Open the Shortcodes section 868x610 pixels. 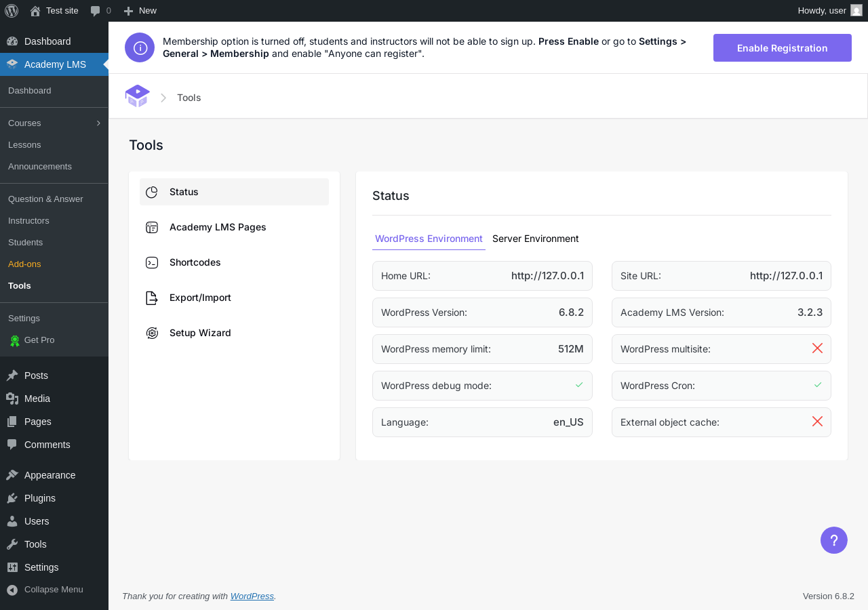tap(234, 262)
